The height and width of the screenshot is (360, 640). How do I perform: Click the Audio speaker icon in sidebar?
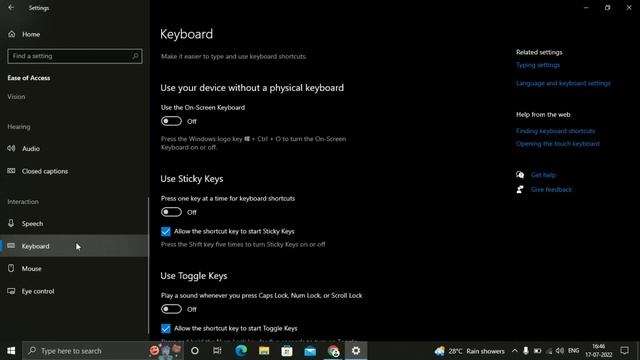click(11, 148)
